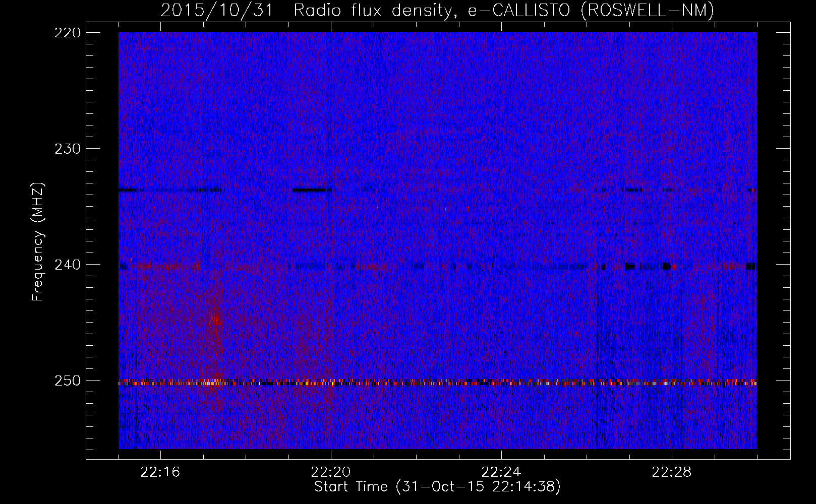Click the 250 frequency tick label
This screenshot has height=504, width=816.
[x=68, y=381]
